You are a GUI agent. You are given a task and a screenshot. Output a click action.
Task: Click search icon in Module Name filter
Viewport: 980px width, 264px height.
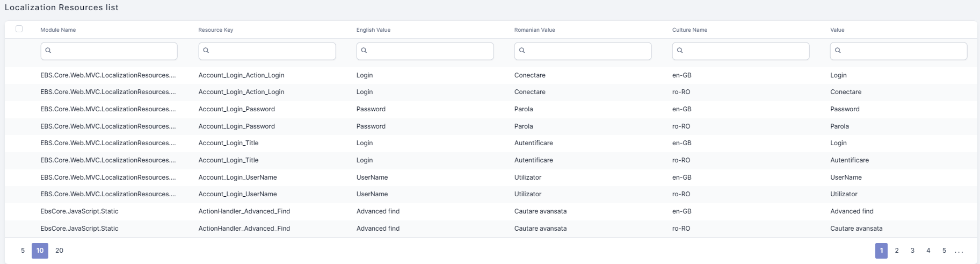48,51
